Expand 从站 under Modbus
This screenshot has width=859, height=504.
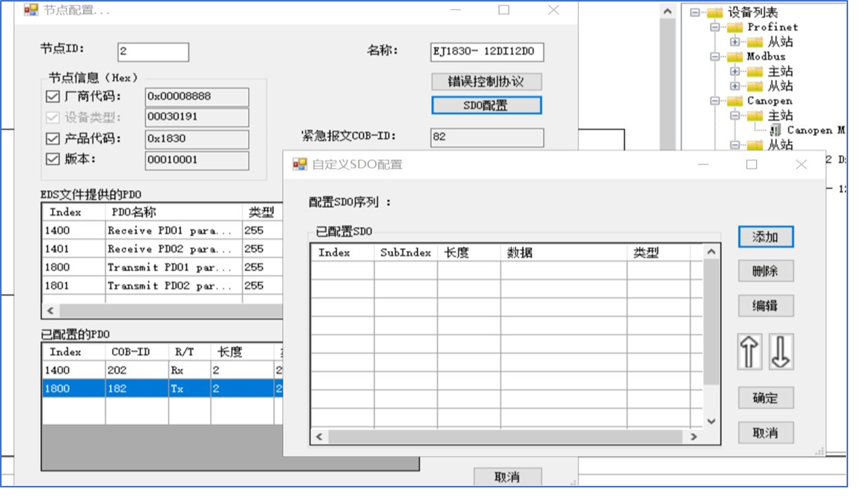pyautogui.click(x=735, y=85)
